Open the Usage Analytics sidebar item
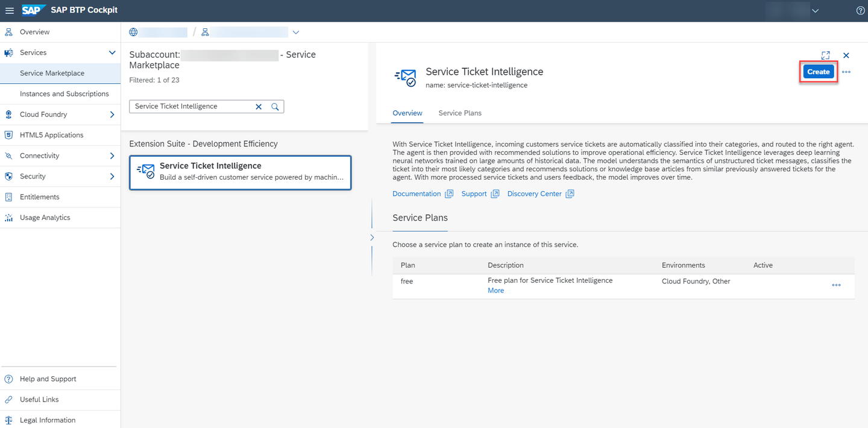 [60, 218]
